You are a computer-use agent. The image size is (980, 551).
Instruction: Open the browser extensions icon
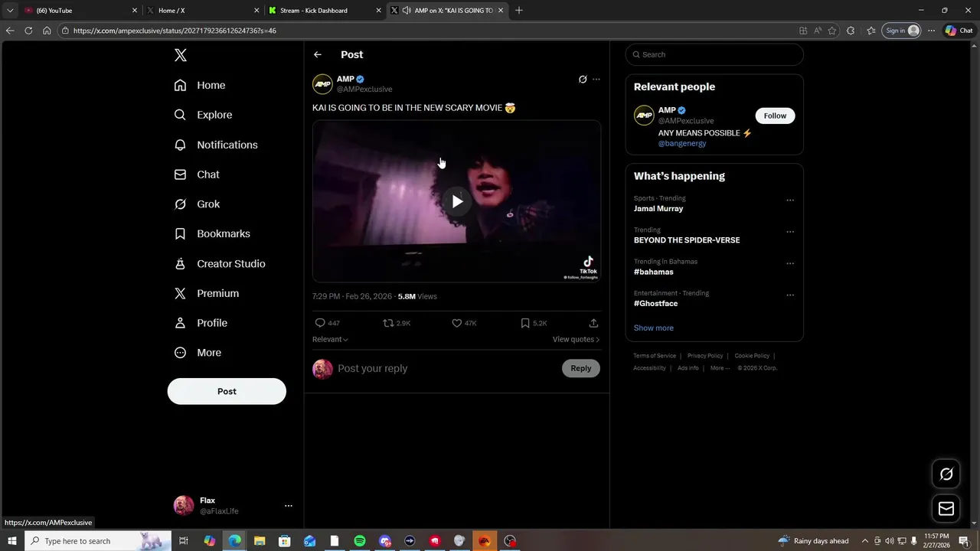(851, 31)
